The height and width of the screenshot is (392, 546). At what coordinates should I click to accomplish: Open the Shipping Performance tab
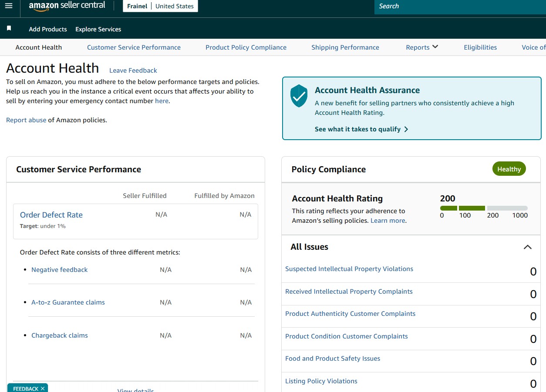pos(345,47)
